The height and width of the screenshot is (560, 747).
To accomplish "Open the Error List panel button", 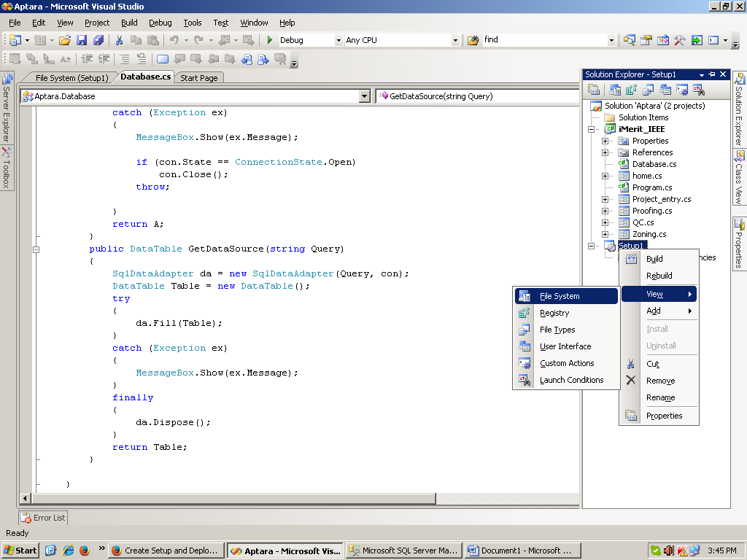I will click(x=43, y=518).
